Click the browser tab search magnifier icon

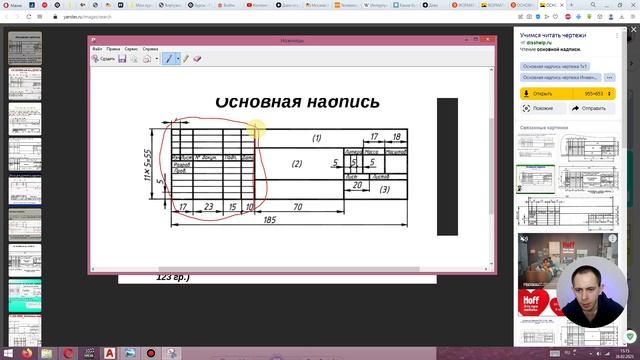coord(593,5)
